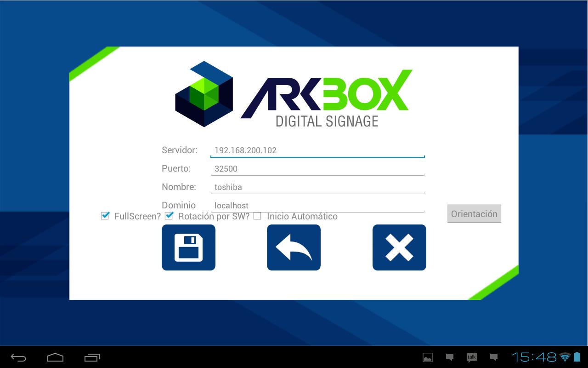Viewport: 588px width, 368px height.
Task: Save settings with the floppy disk icon
Action: pyautogui.click(x=188, y=247)
